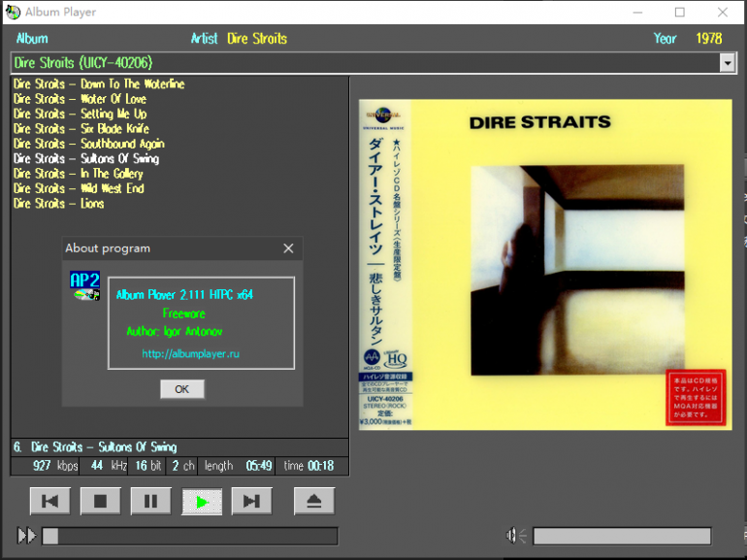Click the green play button
The width and height of the screenshot is (747, 560).
(x=202, y=502)
